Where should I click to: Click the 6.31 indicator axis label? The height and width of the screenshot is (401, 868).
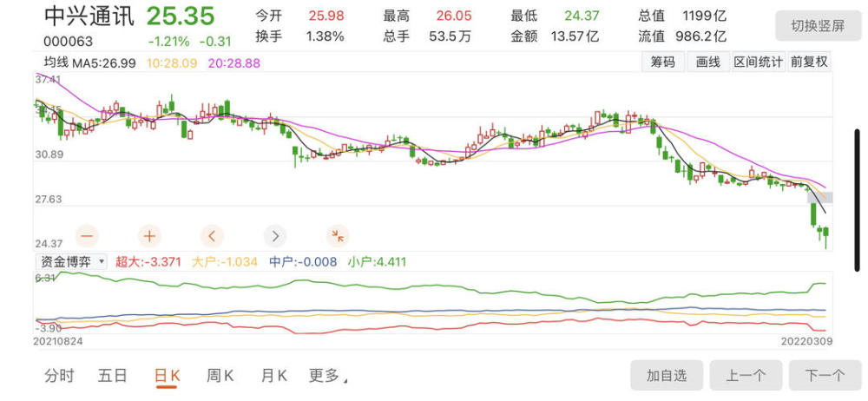click(45, 278)
